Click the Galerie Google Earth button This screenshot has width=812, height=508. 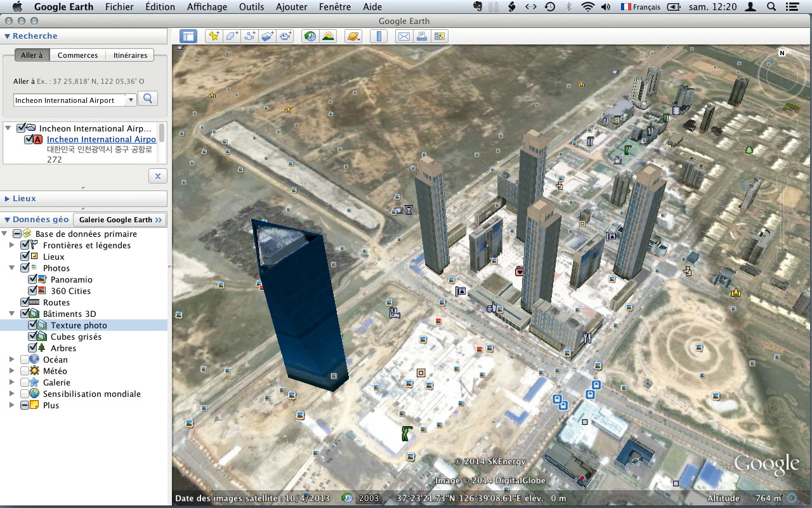point(119,220)
